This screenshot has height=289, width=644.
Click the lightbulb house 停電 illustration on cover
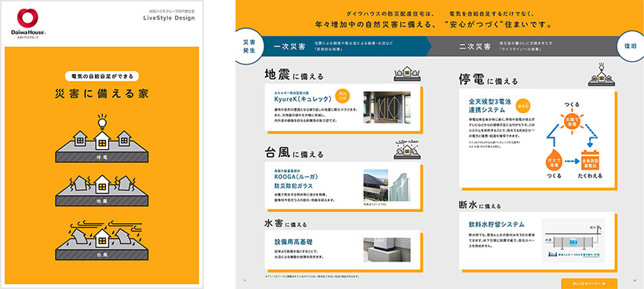click(102, 137)
